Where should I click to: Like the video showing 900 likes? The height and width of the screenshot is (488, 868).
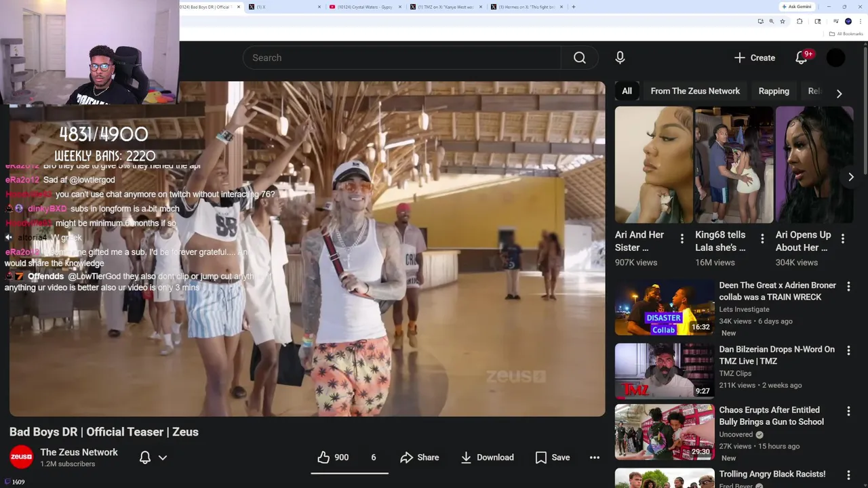(x=333, y=457)
